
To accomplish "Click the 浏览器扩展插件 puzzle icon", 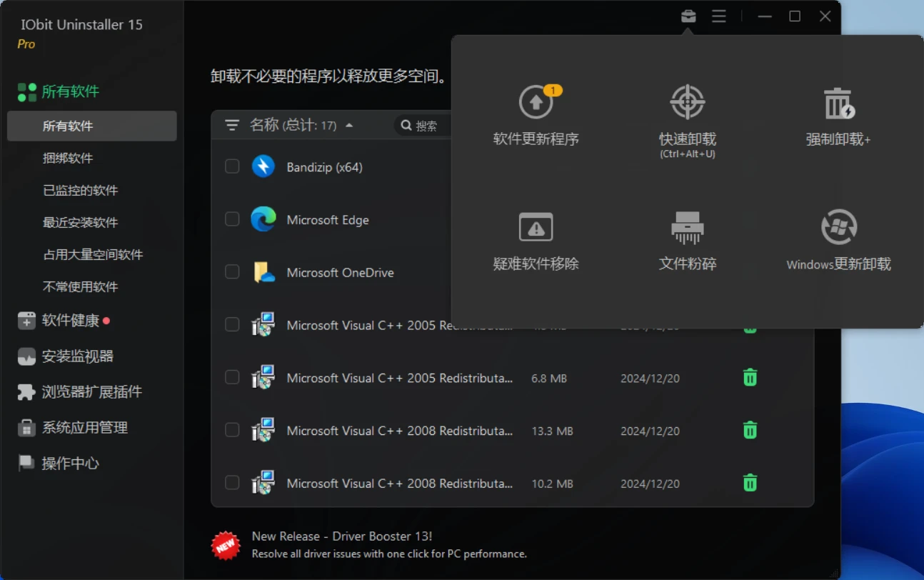I will [26, 392].
